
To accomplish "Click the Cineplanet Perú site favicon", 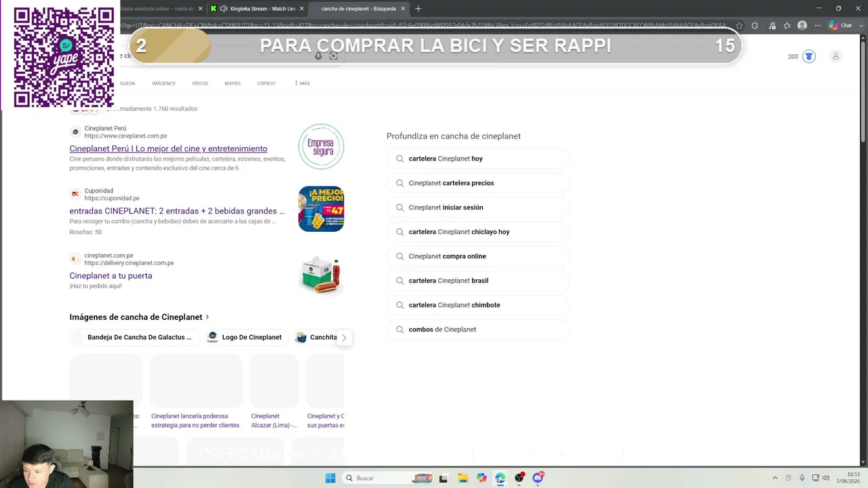I will click(75, 132).
